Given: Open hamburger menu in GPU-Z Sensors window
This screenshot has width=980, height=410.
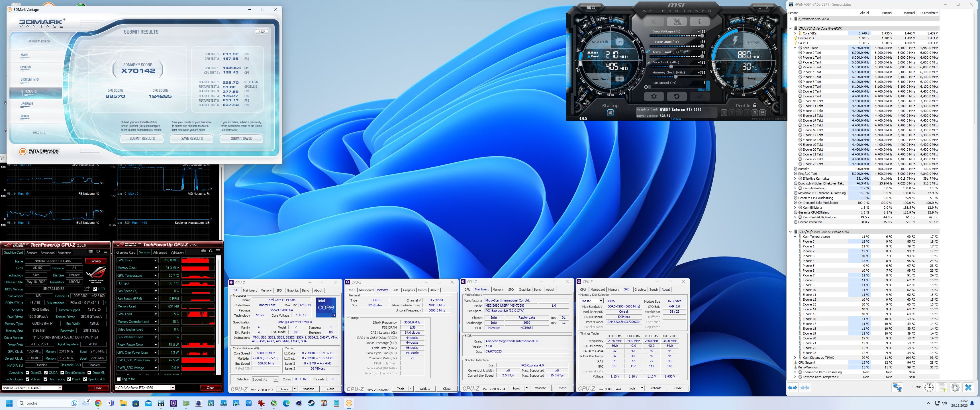Looking at the screenshot, I should 218,251.
